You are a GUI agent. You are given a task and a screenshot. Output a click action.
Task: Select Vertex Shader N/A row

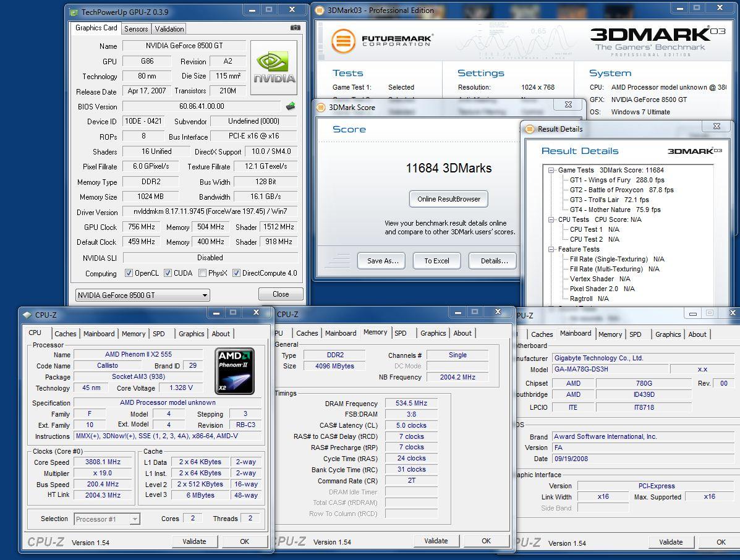pos(600,279)
